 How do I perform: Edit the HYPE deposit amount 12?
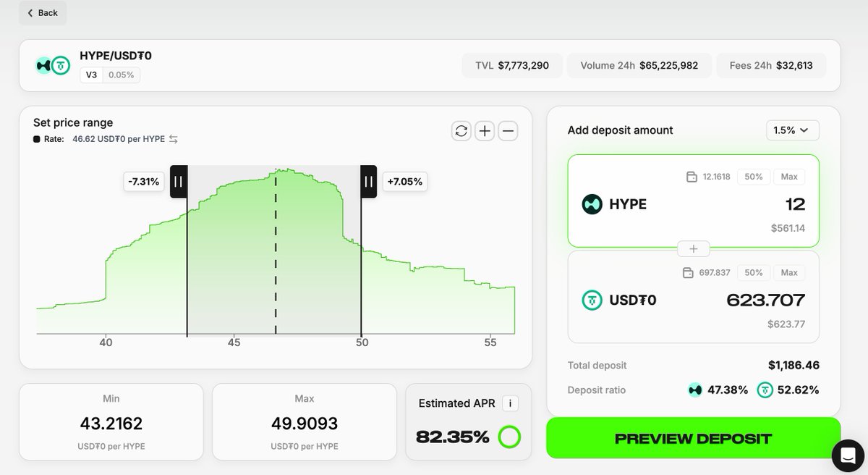pyautogui.click(x=795, y=204)
